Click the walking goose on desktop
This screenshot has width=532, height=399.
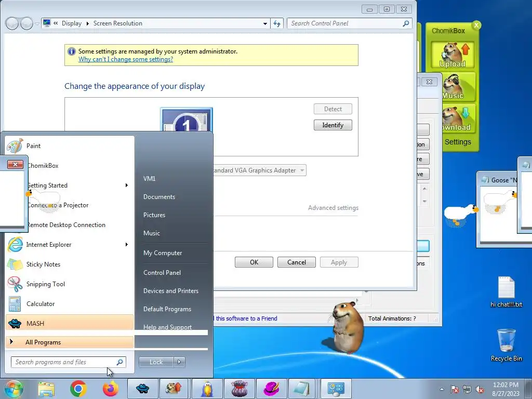(461, 215)
